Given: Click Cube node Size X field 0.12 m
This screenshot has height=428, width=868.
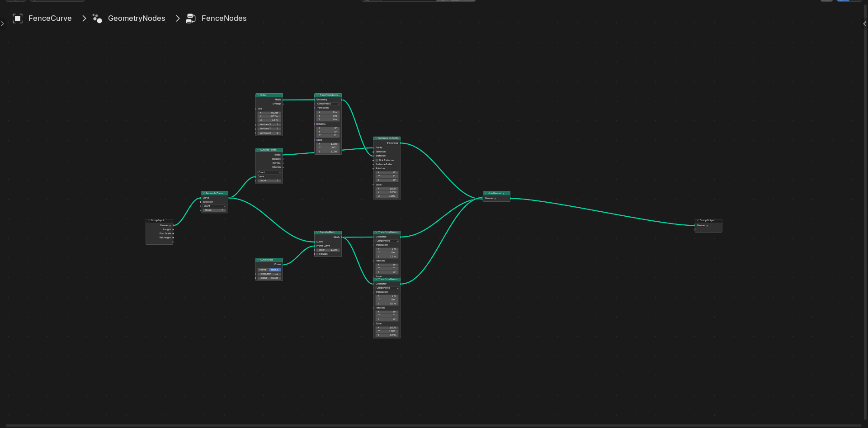Looking at the screenshot, I should pyautogui.click(x=269, y=113).
